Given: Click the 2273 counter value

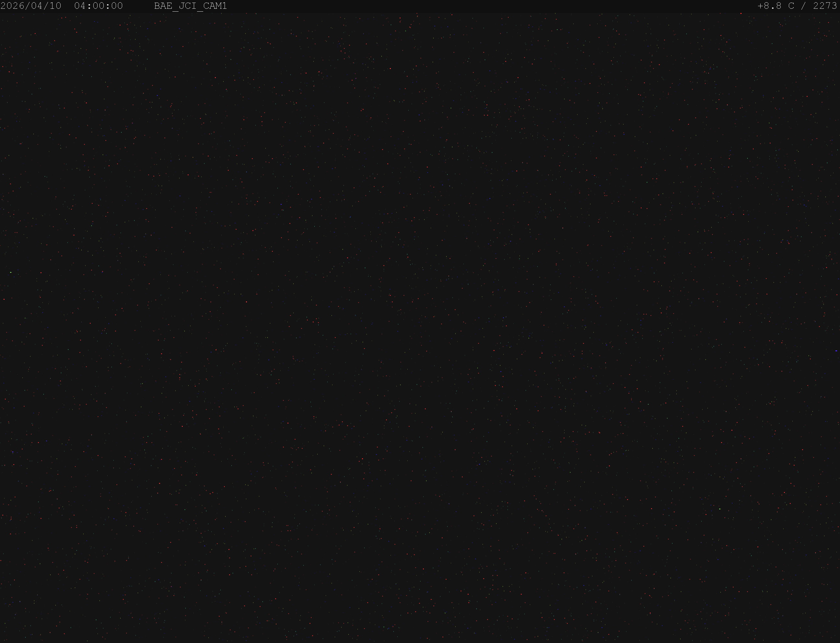Looking at the screenshot, I should click(825, 6).
